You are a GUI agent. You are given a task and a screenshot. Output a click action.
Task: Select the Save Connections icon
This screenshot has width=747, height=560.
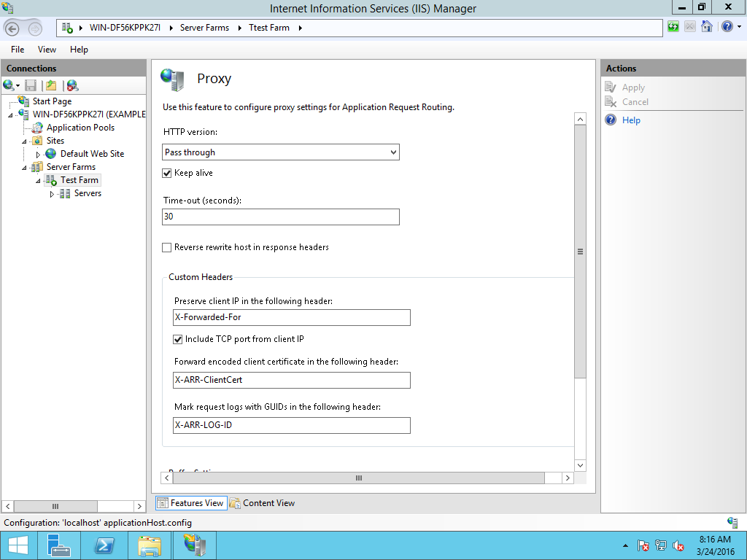(30, 85)
